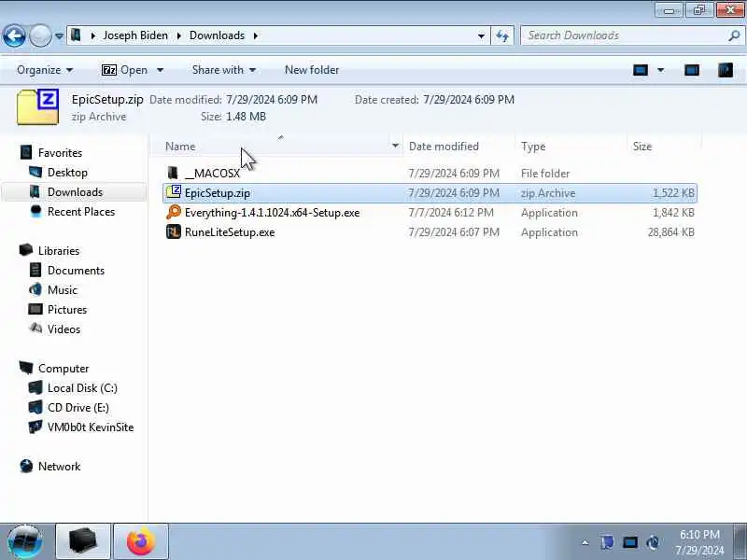Click the EpicSetup.zip file icon
The image size is (747, 560).
(x=174, y=192)
